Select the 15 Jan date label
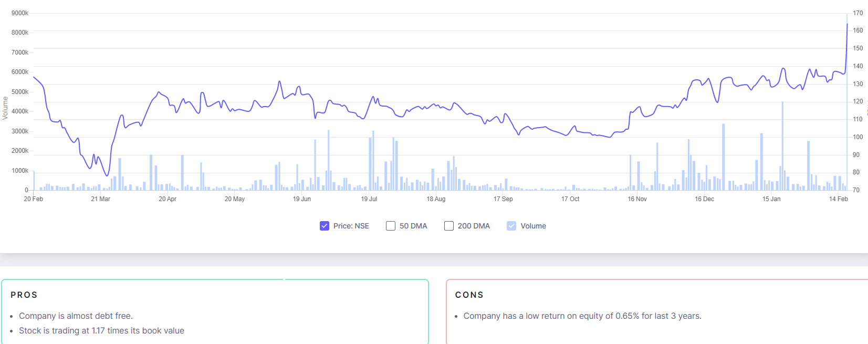 tap(771, 199)
